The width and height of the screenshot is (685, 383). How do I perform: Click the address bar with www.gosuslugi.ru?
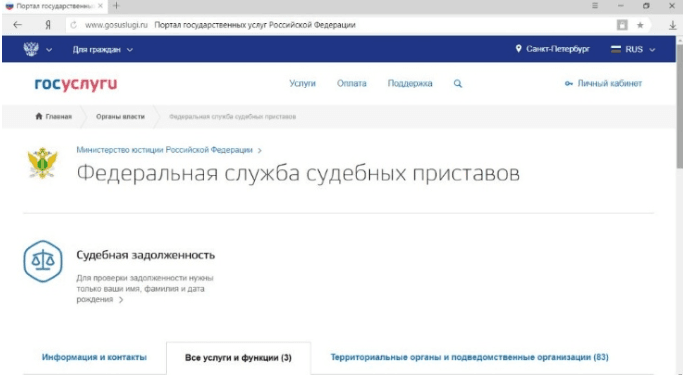pyautogui.click(x=341, y=25)
